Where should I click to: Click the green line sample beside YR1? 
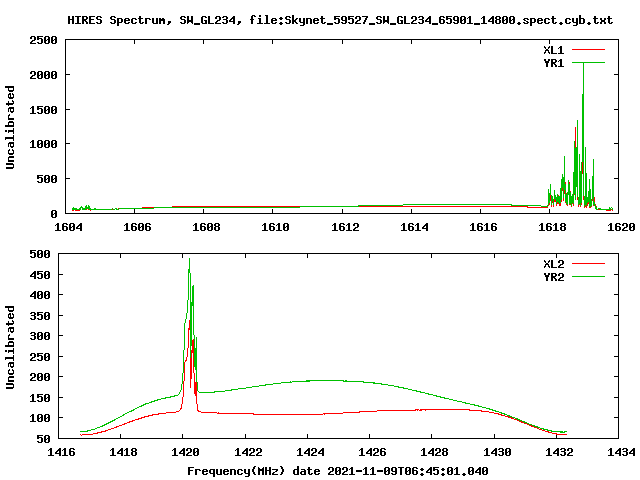point(588,63)
